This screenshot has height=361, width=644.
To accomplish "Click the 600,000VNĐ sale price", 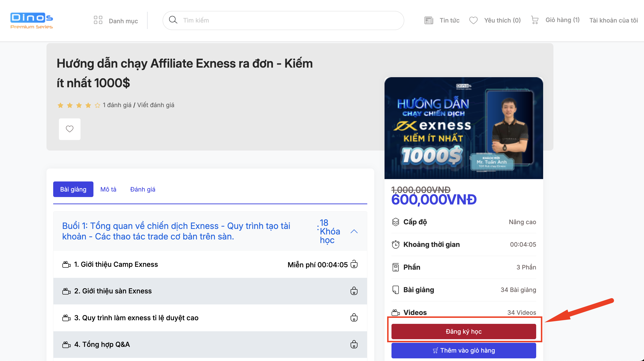I will coord(434,200).
